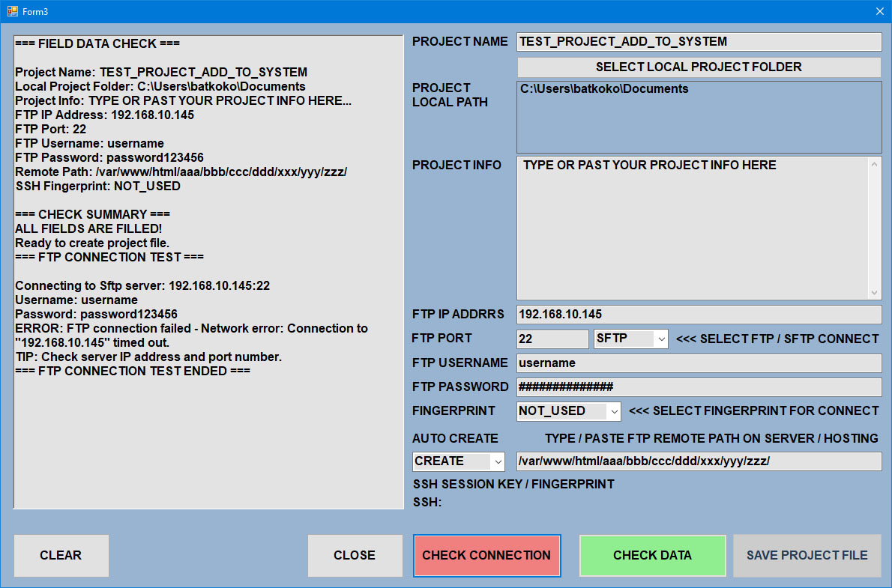The width and height of the screenshot is (892, 588).
Task: Click the scroll-down arrow in PROJECT INFO
Action: (x=874, y=292)
